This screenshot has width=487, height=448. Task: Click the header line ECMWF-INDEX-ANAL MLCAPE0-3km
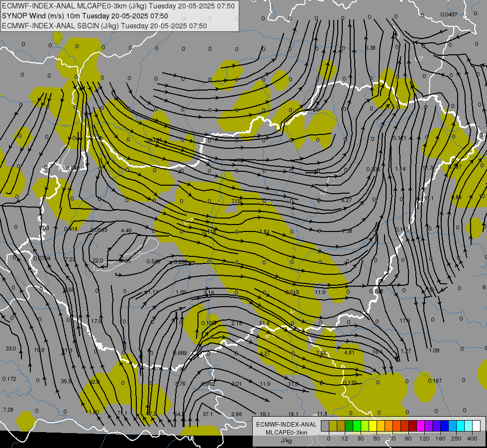(x=118, y=6)
